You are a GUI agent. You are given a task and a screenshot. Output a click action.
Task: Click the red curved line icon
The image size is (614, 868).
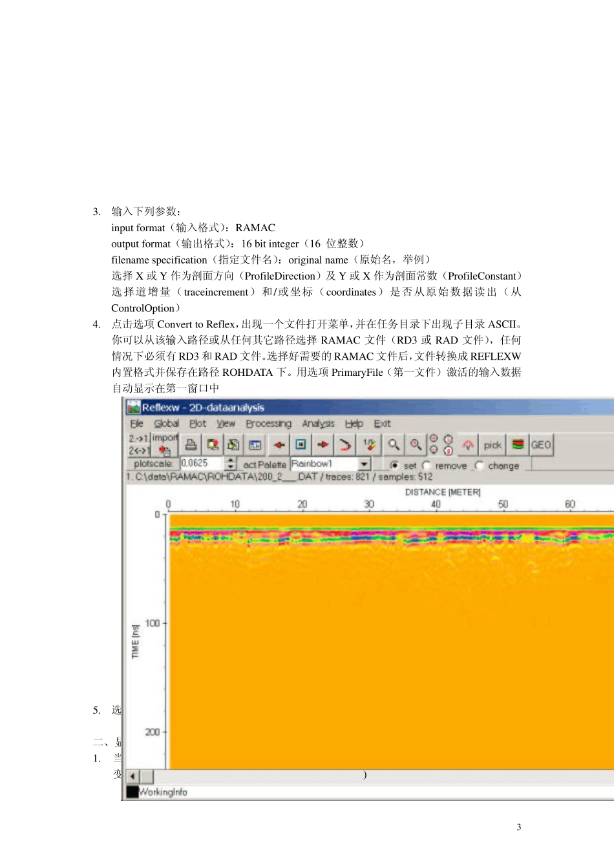(345, 444)
